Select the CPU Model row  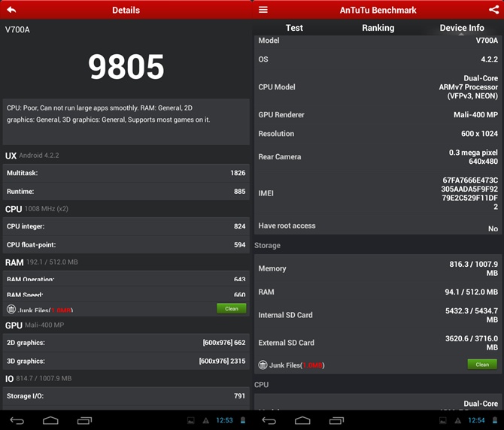[378, 87]
